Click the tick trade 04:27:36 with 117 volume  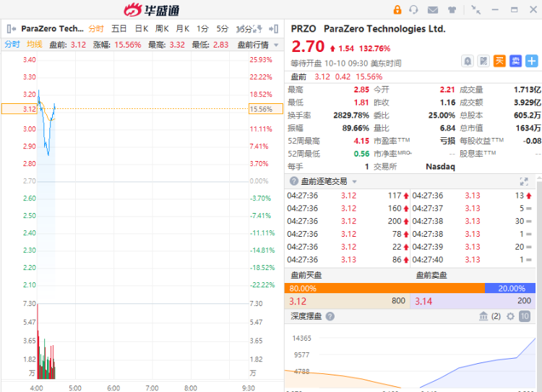coord(348,196)
